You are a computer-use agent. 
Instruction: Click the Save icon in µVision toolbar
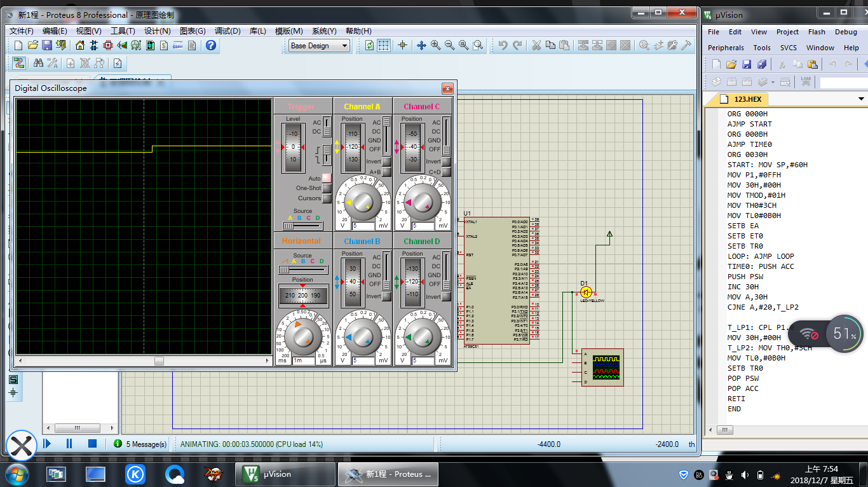pos(747,64)
